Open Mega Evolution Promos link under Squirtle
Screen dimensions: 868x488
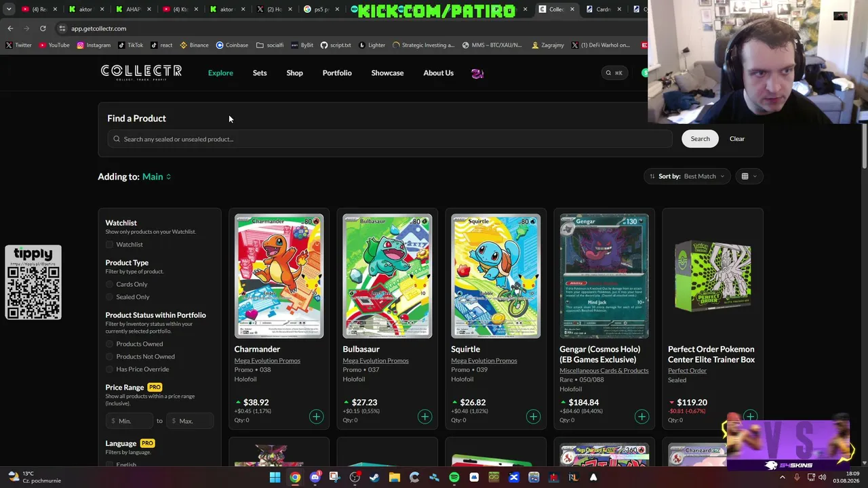point(484,361)
